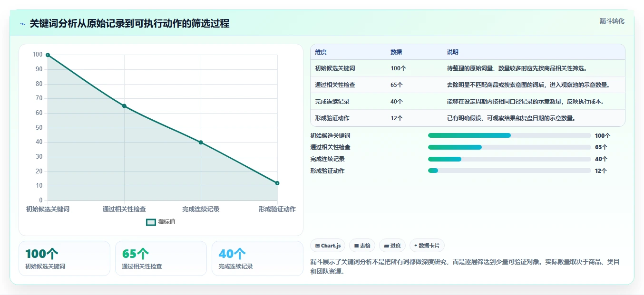Click the 初始候选关键词 progress bar
Screen dimensions: 644x295
(509, 135)
